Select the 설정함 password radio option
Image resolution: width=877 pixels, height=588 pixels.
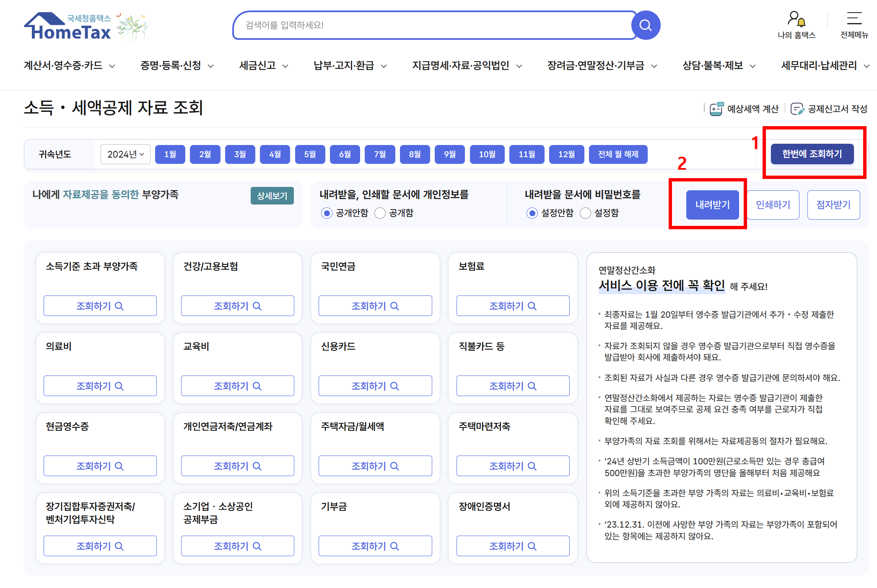585,213
